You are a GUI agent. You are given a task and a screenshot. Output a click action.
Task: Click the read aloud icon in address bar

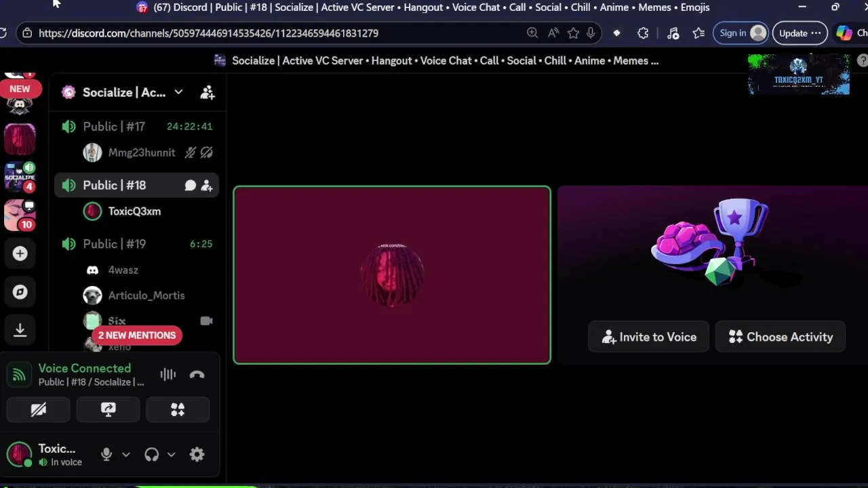coord(553,33)
